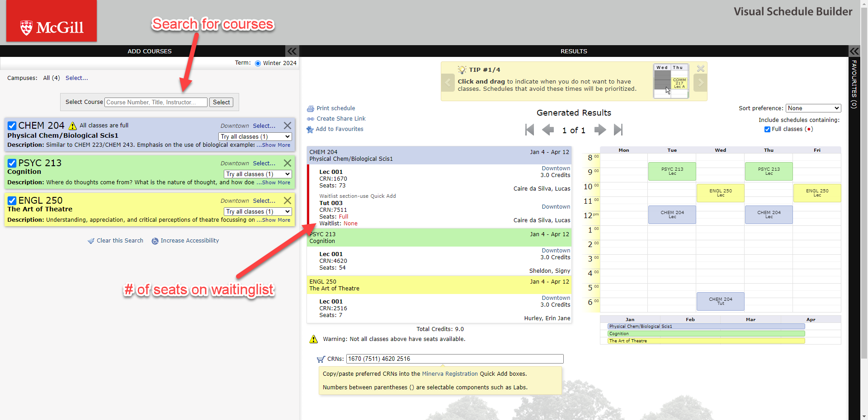The height and width of the screenshot is (420, 868).
Task: Click the tip lightbulb icon
Action: [x=462, y=70]
